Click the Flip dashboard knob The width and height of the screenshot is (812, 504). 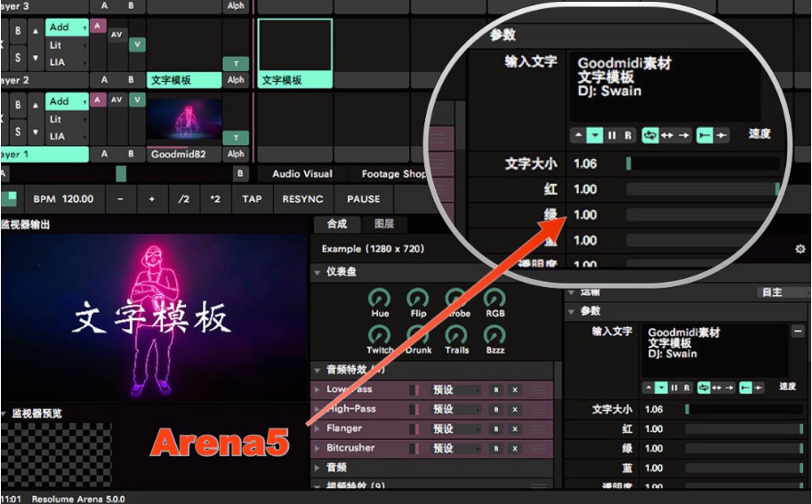[x=418, y=299]
